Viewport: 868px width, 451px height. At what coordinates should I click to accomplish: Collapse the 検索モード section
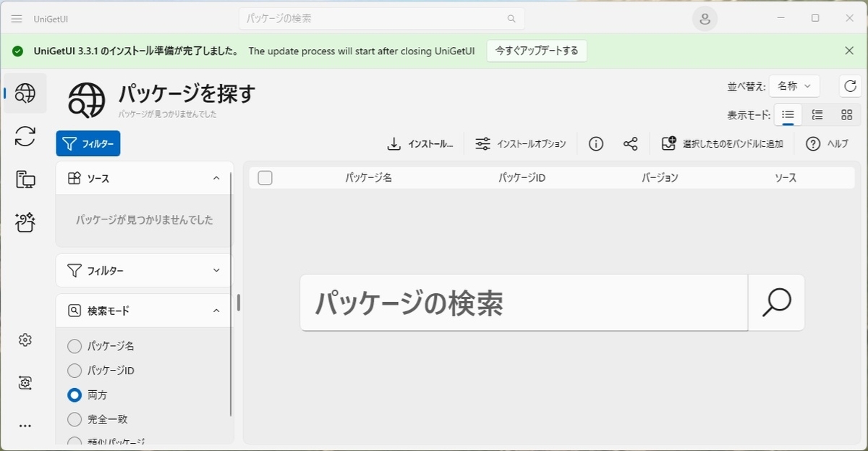(x=216, y=311)
